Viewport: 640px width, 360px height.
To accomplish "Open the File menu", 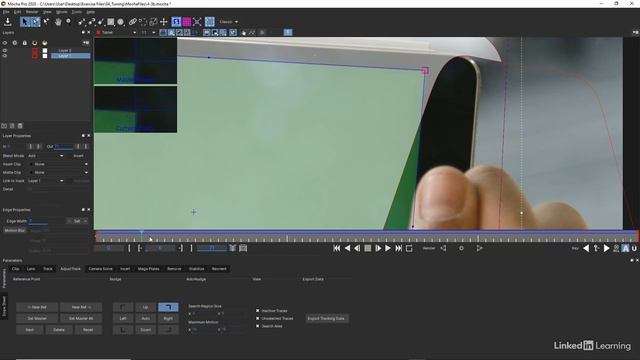I will tap(6, 12).
